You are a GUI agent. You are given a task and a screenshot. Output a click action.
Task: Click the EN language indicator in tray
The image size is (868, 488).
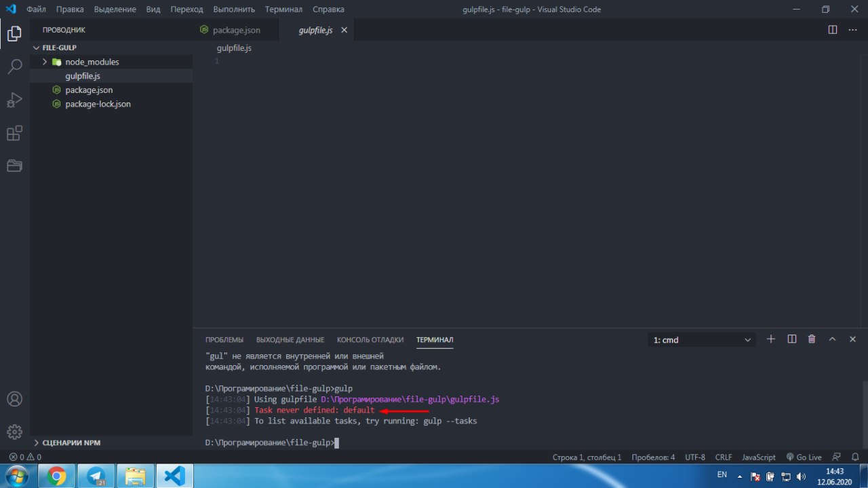click(x=722, y=474)
